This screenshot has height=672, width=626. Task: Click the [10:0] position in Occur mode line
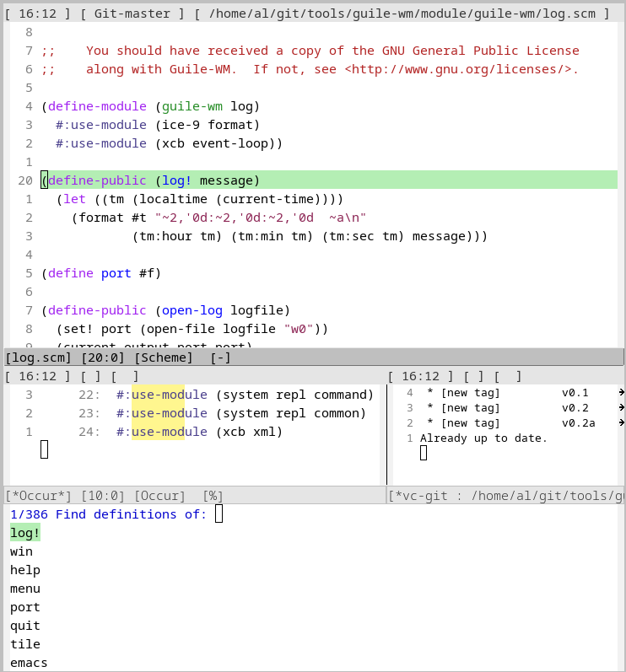(102, 496)
